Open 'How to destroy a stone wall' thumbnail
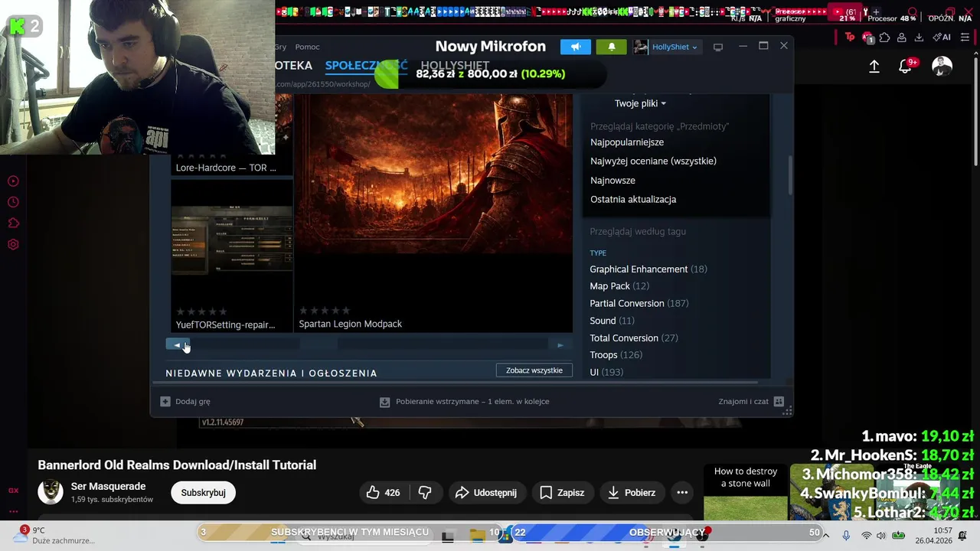 pyautogui.click(x=746, y=491)
